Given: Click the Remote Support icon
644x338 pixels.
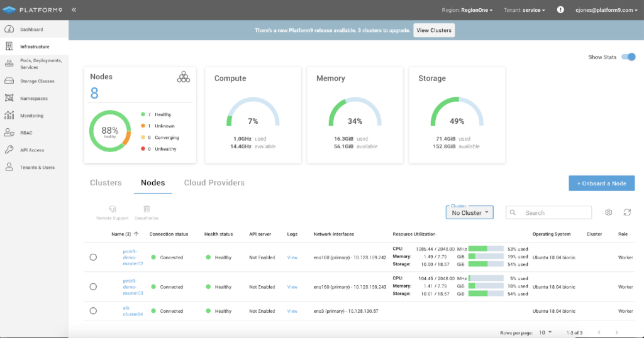Looking at the screenshot, I should pyautogui.click(x=112, y=209).
